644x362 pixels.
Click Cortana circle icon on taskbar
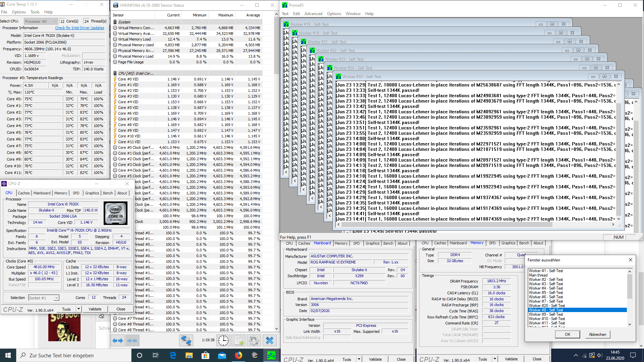(140, 355)
